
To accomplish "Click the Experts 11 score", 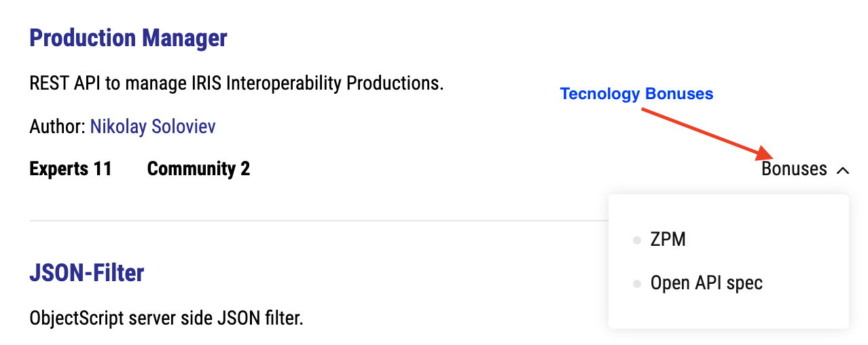I will click(71, 169).
